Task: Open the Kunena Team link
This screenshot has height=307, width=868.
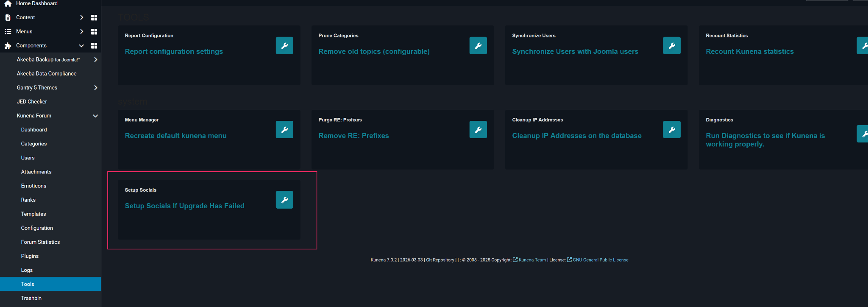Action: [x=532, y=260]
